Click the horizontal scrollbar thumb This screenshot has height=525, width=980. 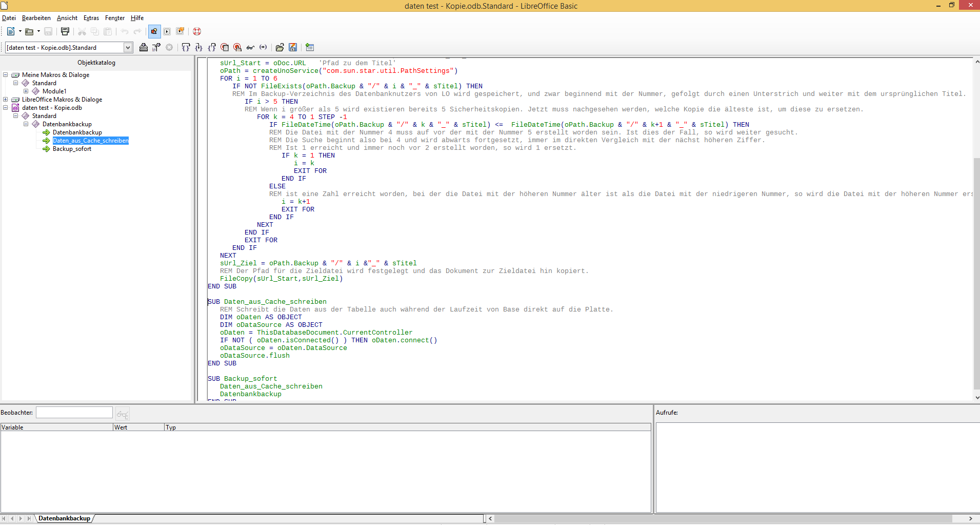coord(724,518)
